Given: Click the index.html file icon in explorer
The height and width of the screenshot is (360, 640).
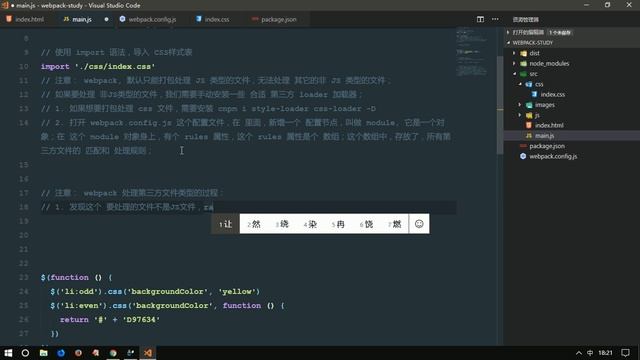Looking at the screenshot, I should point(529,125).
